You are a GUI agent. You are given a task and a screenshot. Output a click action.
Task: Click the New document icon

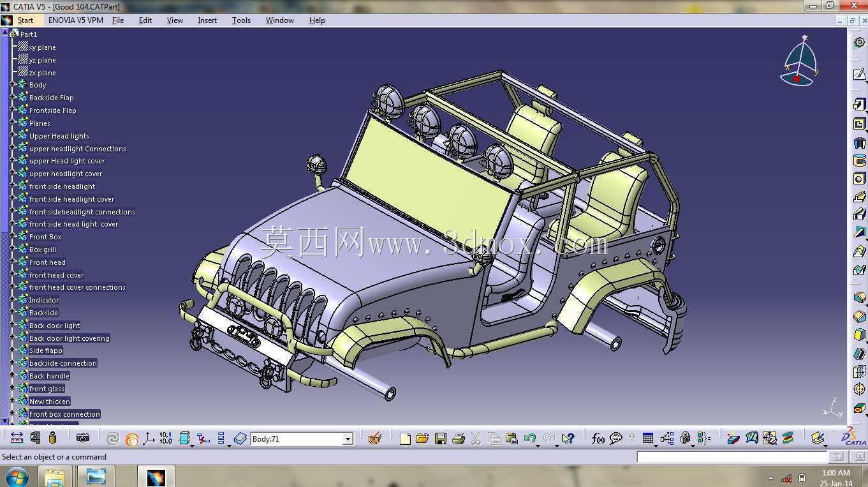405,438
